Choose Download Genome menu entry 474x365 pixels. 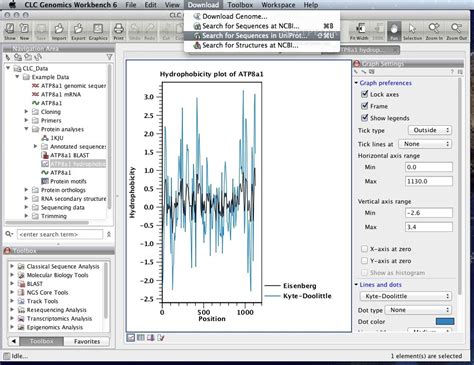click(262, 16)
